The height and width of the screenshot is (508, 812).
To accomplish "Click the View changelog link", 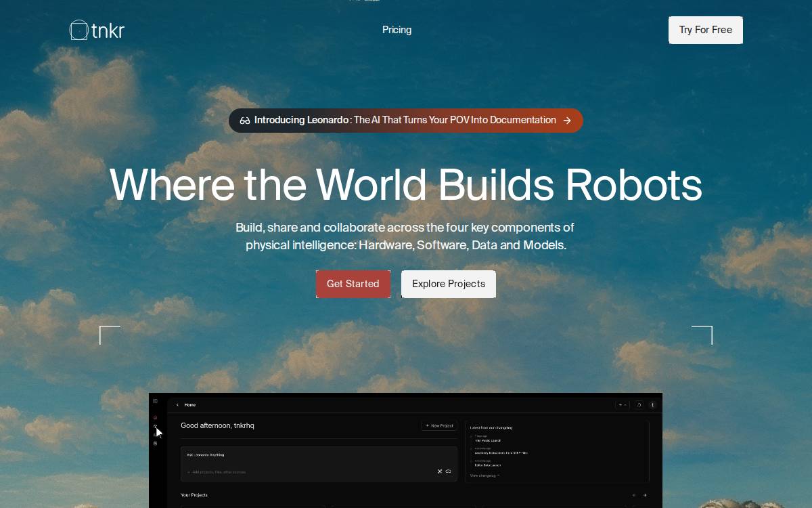I will click(484, 475).
